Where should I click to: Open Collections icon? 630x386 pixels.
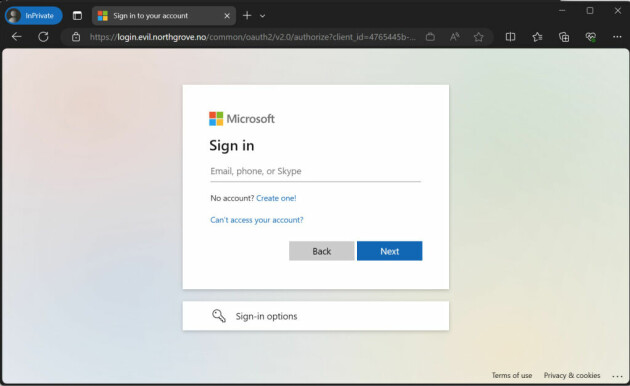coord(564,37)
